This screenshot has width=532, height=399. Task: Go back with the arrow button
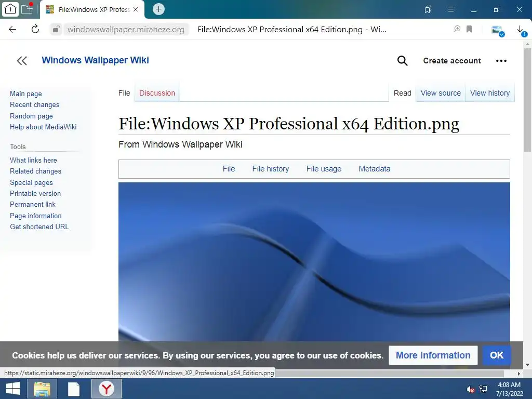[12, 29]
